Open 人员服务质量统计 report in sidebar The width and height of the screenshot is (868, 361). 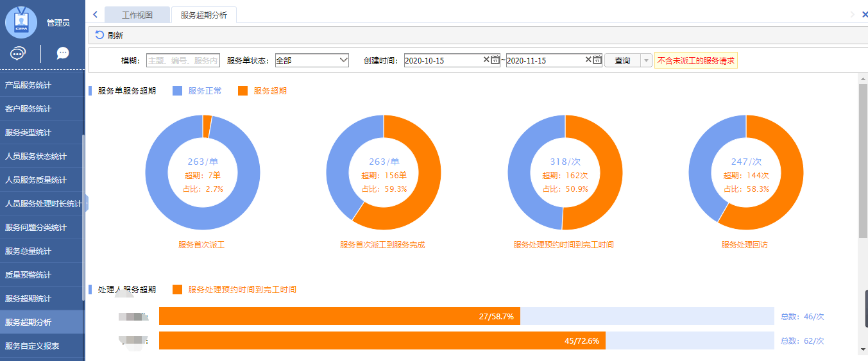coord(36,180)
